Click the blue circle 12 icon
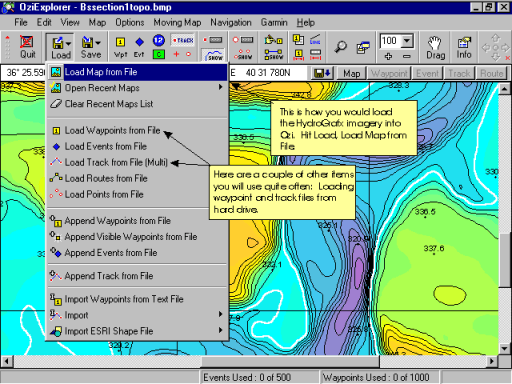The height and width of the screenshot is (384, 512). coord(159,40)
